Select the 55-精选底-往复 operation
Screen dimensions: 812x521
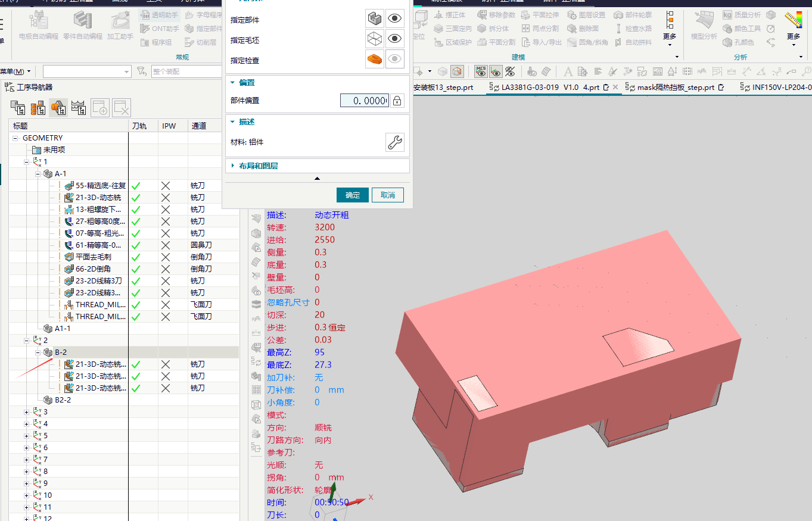point(101,186)
